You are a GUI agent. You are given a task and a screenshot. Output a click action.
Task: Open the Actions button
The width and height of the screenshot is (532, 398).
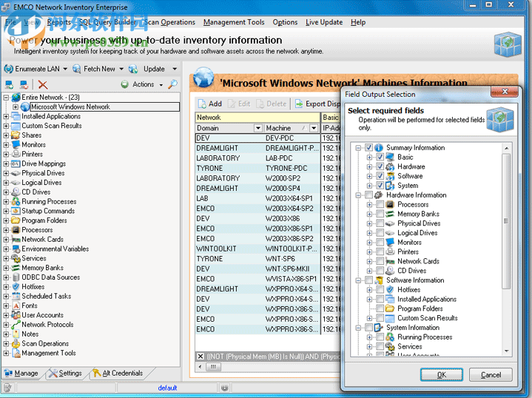142,84
